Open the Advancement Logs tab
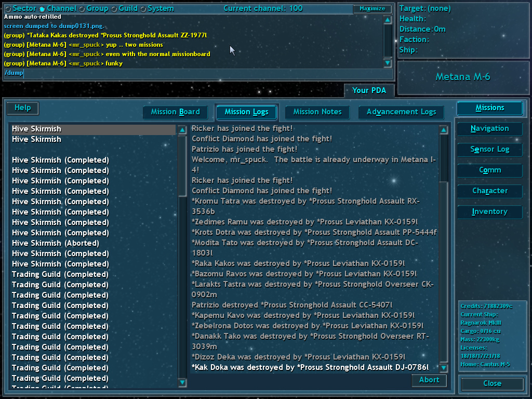The width and height of the screenshot is (532, 399). coord(401,112)
